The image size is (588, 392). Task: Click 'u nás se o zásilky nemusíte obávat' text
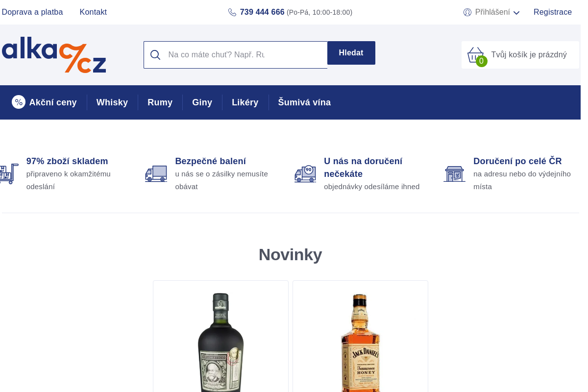221,180
